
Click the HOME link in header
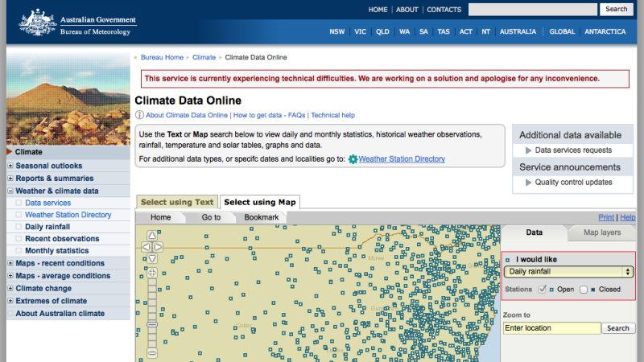[378, 10]
